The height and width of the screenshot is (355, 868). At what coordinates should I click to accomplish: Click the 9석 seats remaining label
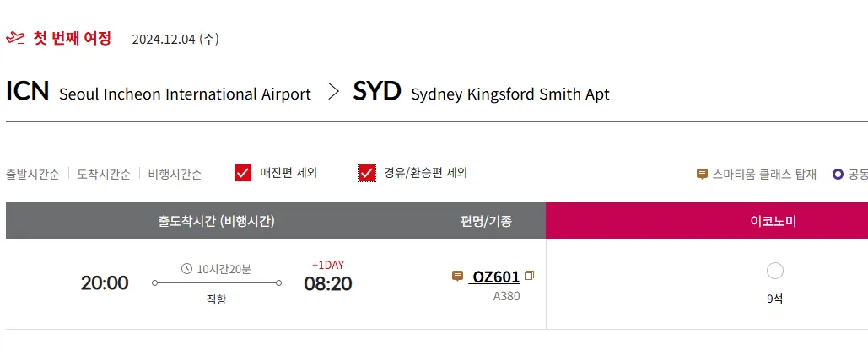775,299
